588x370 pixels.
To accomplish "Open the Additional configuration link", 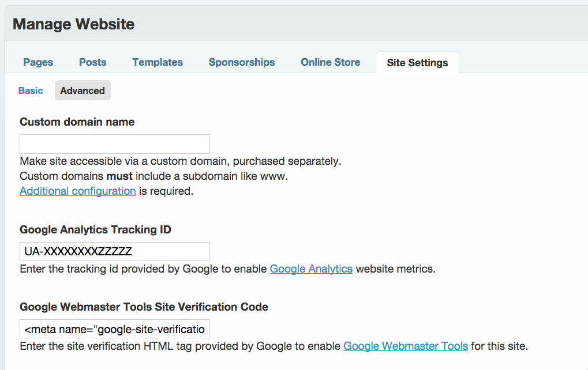I will pyautogui.click(x=78, y=191).
